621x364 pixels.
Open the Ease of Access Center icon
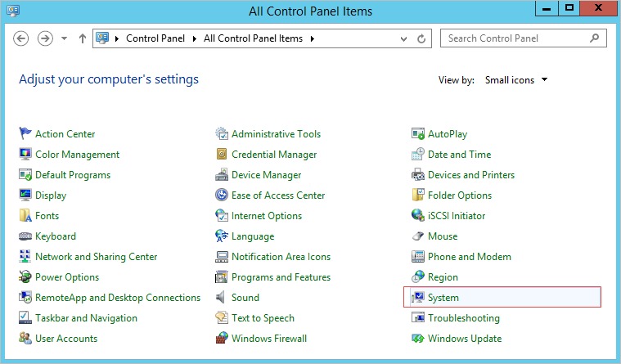[222, 195]
